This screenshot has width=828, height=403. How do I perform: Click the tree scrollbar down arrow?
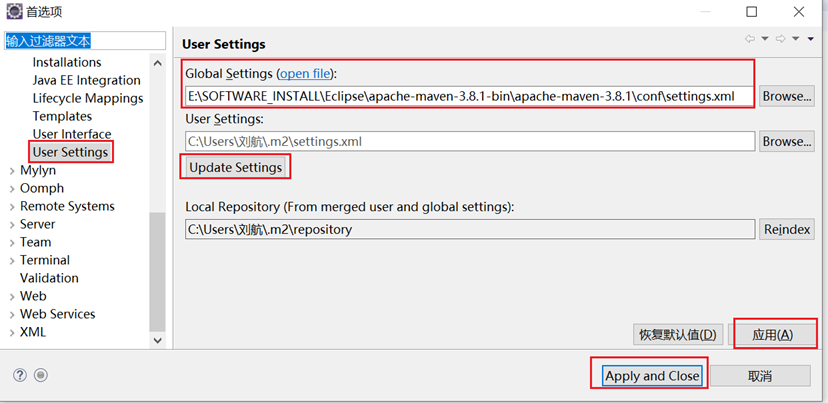[157, 340]
